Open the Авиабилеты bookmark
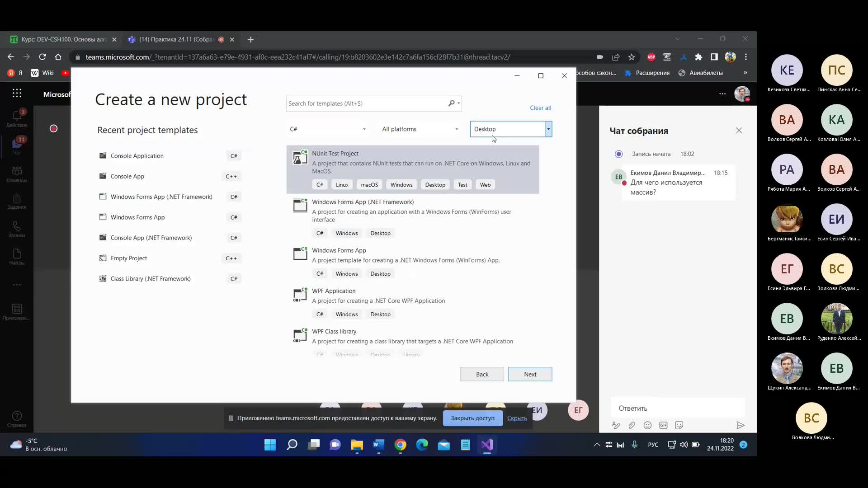This screenshot has height=488, width=868. coord(700,73)
